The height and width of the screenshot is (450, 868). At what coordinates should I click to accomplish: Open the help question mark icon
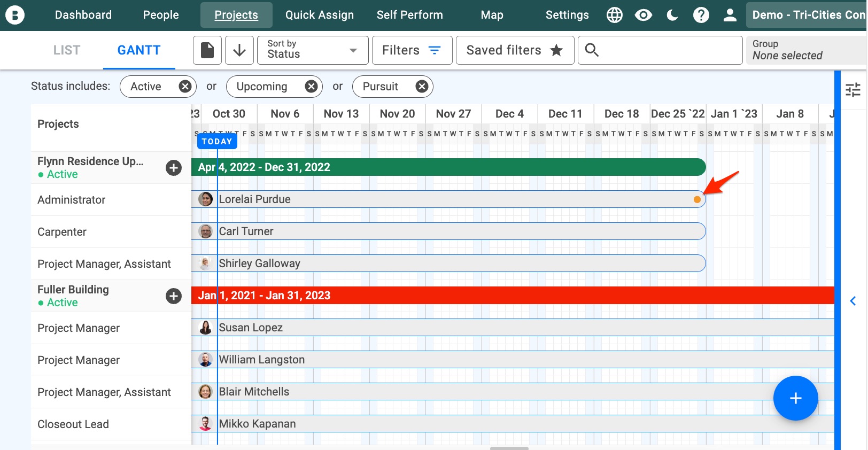pyautogui.click(x=701, y=15)
